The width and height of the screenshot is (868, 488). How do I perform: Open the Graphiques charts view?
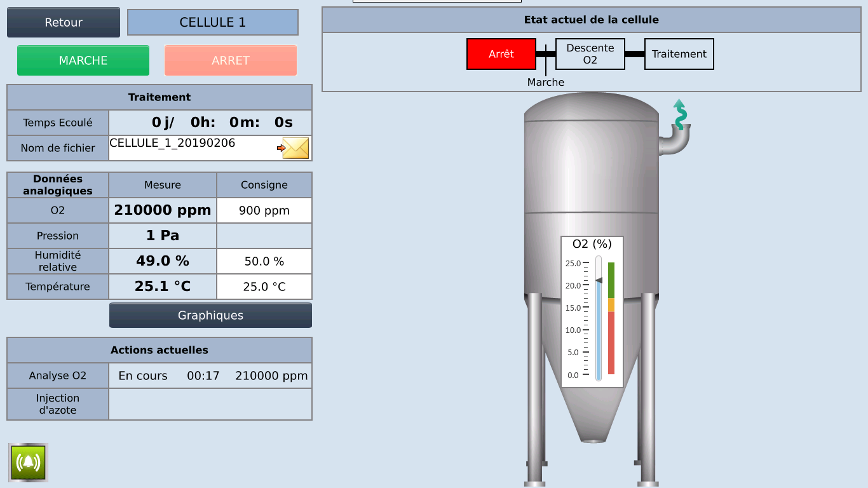coord(210,315)
